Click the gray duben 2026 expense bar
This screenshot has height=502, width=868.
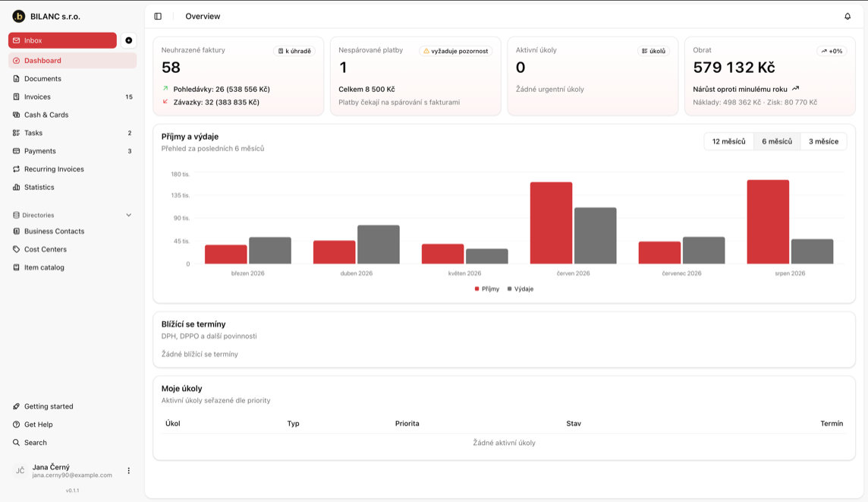coord(378,245)
